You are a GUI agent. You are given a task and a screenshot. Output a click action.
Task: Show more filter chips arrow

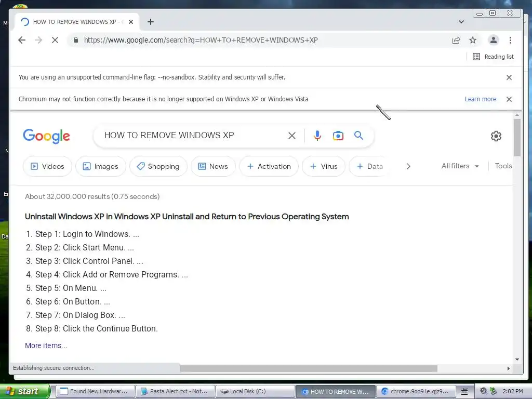[408, 166]
